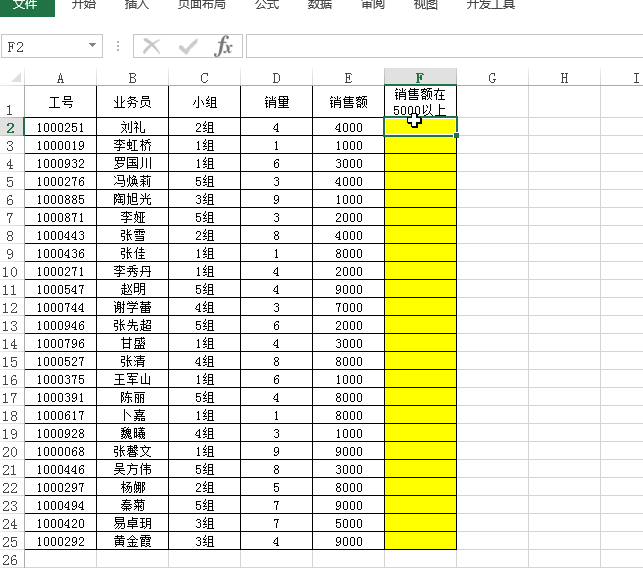
Task: Select column D header
Action: coord(276,78)
